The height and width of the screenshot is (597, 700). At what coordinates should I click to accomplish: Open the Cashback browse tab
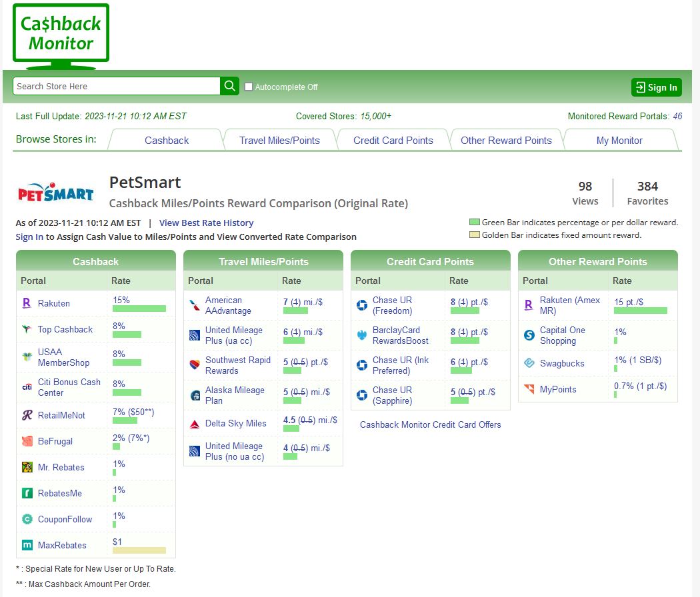coord(167,141)
